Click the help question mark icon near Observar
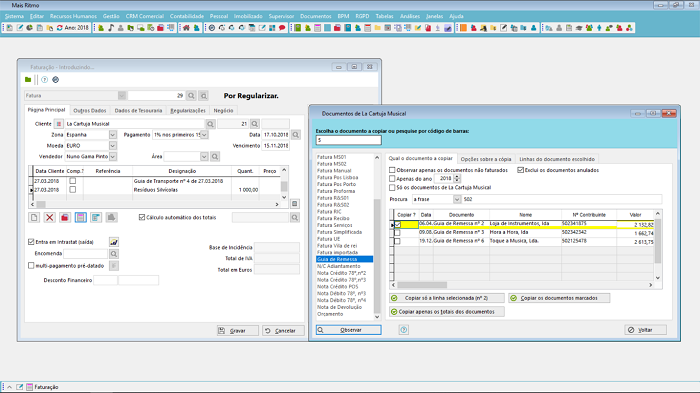Viewport: 700px width, 393px height. tap(404, 330)
